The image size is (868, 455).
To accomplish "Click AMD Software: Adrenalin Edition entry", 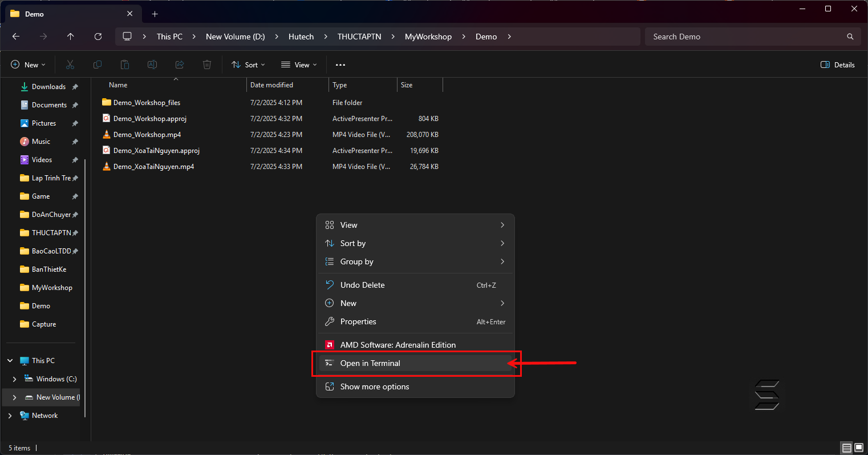I will pyautogui.click(x=415, y=345).
